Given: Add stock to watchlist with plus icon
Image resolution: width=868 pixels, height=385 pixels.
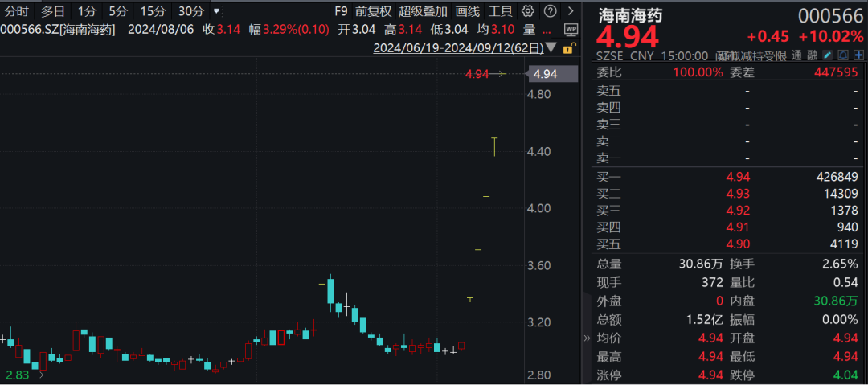Looking at the screenshot, I should point(858,55).
